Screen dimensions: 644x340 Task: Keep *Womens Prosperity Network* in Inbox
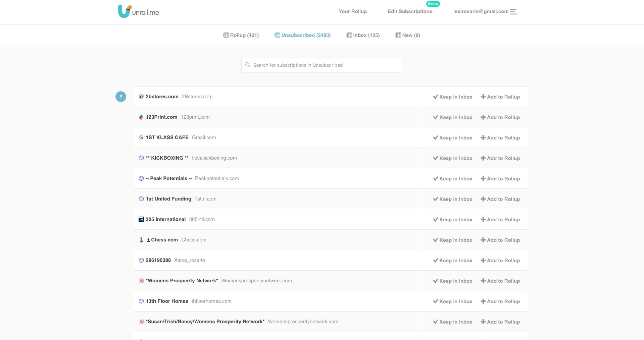point(453,281)
